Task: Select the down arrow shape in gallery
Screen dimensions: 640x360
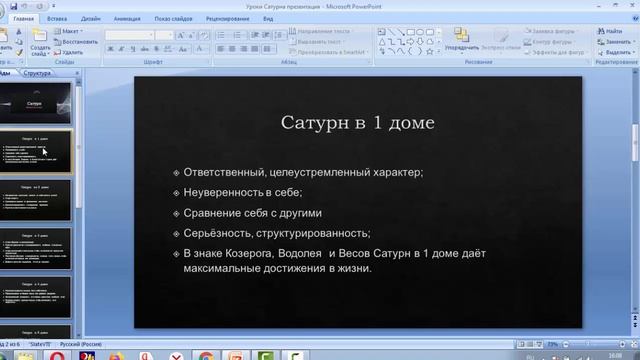Action: (420, 42)
